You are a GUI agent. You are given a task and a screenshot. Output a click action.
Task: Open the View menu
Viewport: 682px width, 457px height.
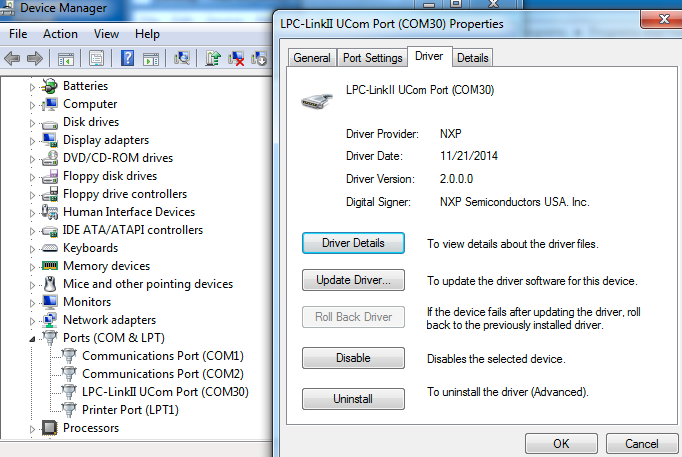pos(106,34)
